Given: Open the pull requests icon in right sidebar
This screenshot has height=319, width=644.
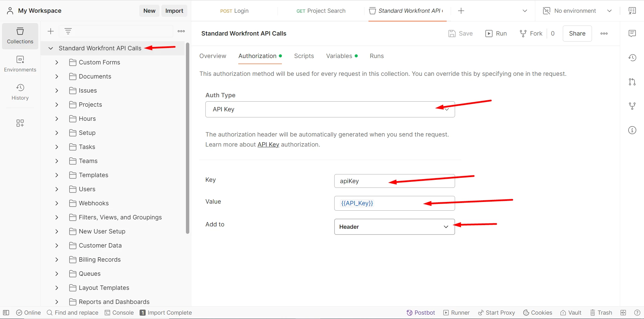Looking at the screenshot, I should click(632, 82).
